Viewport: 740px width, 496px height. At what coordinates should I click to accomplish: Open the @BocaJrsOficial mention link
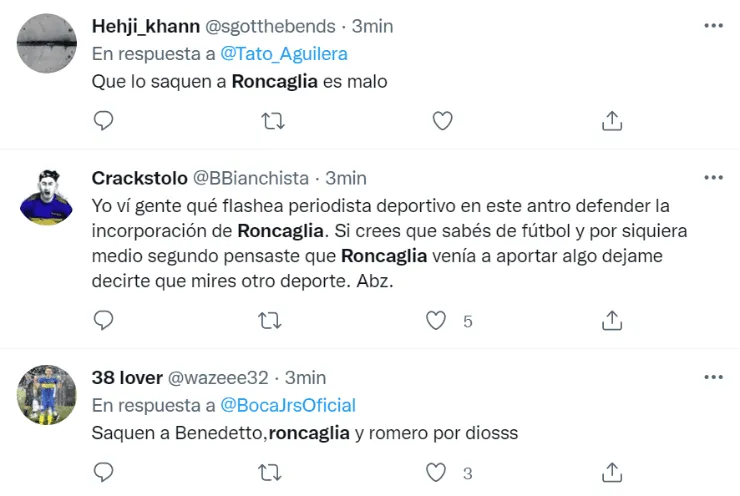(287, 405)
